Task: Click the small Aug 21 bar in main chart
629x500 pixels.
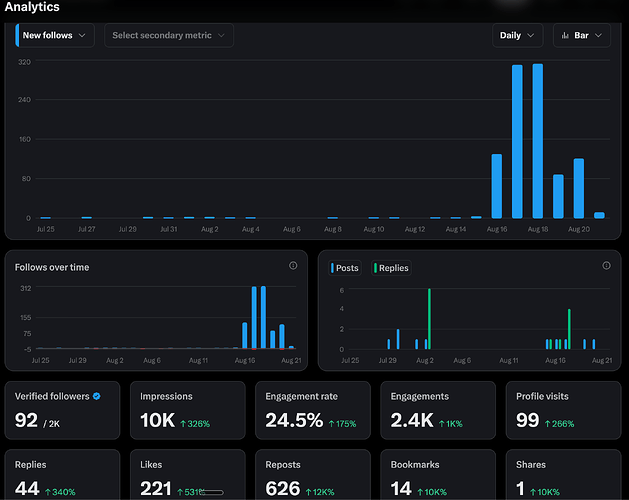Action: 599,215
